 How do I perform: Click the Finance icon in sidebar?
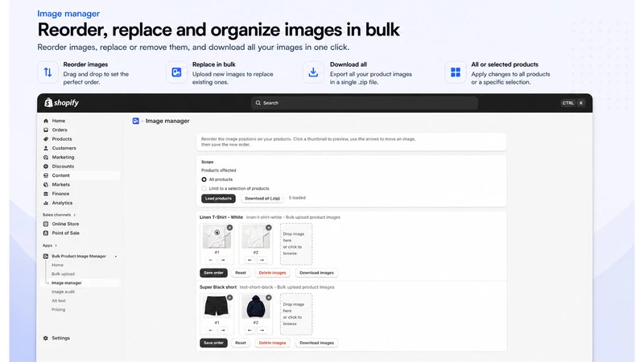click(46, 194)
